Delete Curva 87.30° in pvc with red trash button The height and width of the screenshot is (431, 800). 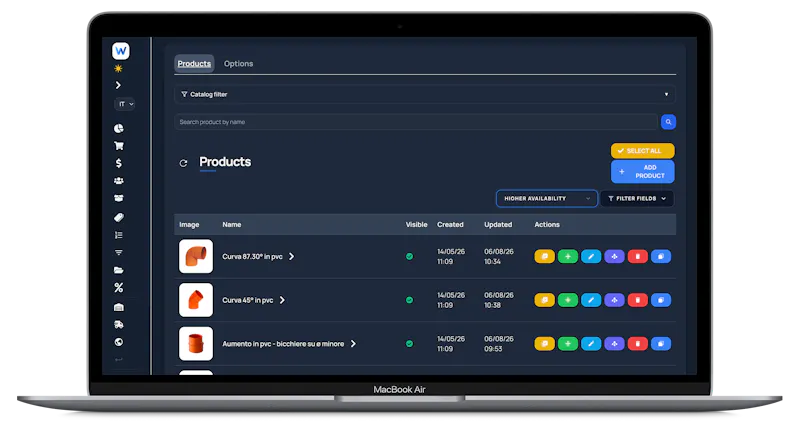pyautogui.click(x=638, y=257)
